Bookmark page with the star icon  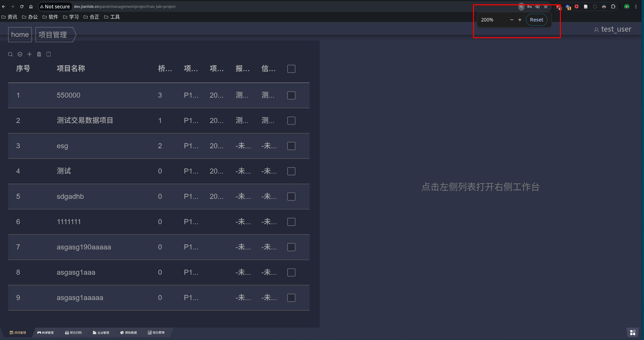click(546, 7)
